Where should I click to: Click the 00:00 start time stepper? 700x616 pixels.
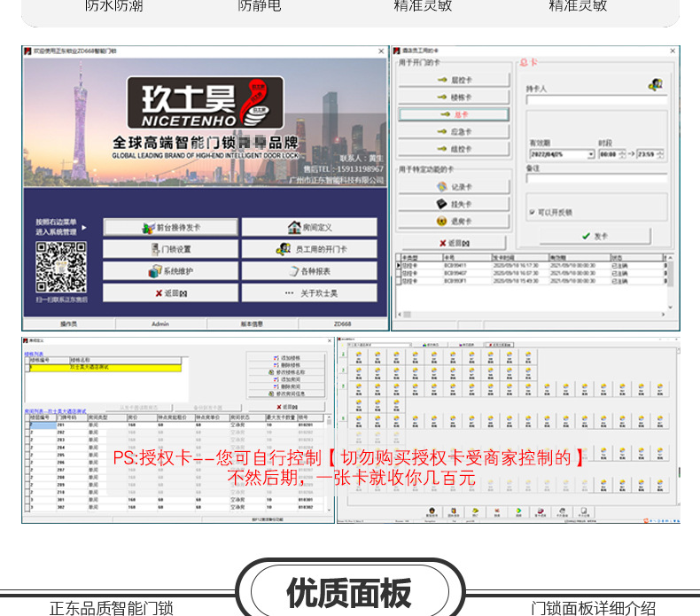tap(622, 154)
